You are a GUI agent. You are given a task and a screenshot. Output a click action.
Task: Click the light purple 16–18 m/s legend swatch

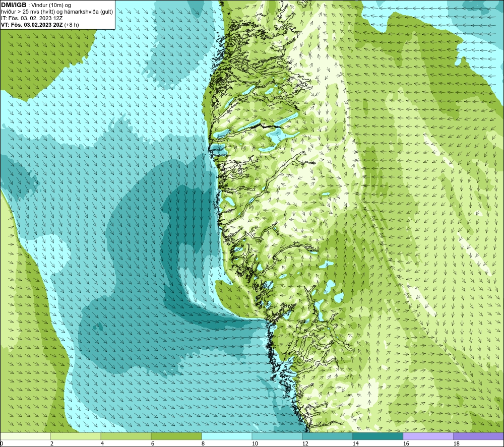pyautogui.click(x=428, y=436)
